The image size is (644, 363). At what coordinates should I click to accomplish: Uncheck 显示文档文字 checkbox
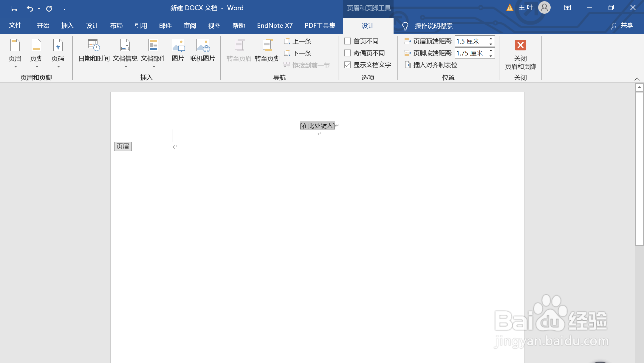click(x=348, y=65)
